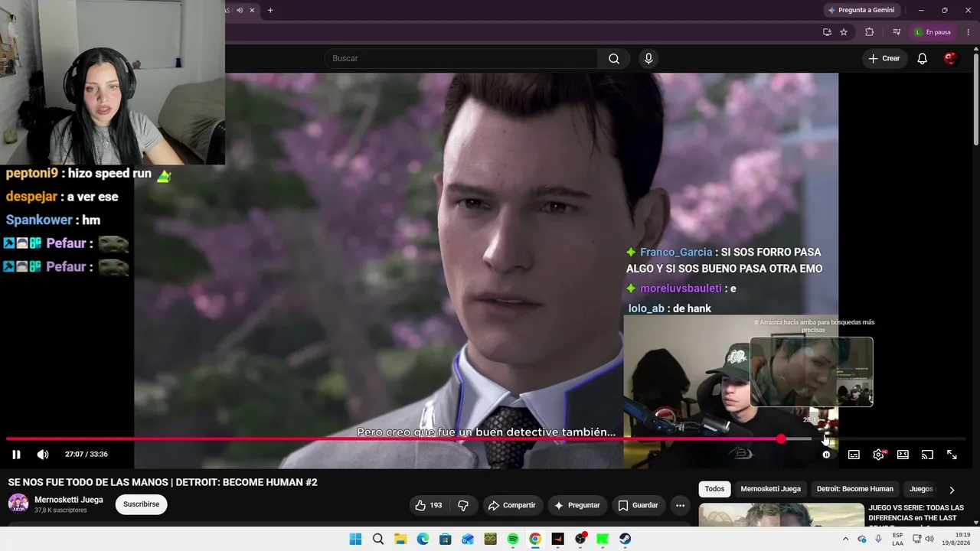Click the 27:07 / 33:36 time display
This screenshot has width=980, height=551.
[x=87, y=455]
